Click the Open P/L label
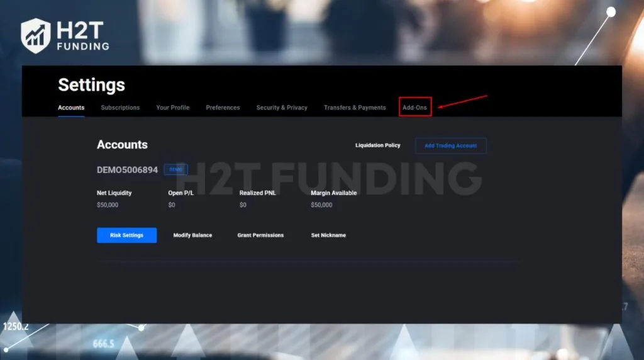The width and height of the screenshot is (644, 360). point(180,193)
